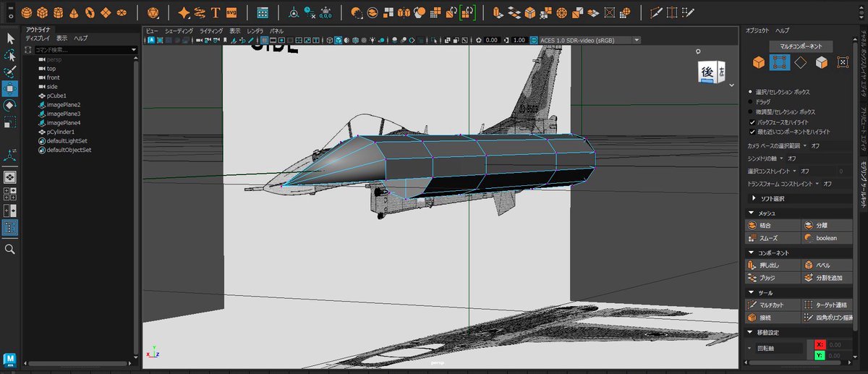Open the トランスフォーム コンストレイント dropdown
868x374 pixels.
[819, 184]
